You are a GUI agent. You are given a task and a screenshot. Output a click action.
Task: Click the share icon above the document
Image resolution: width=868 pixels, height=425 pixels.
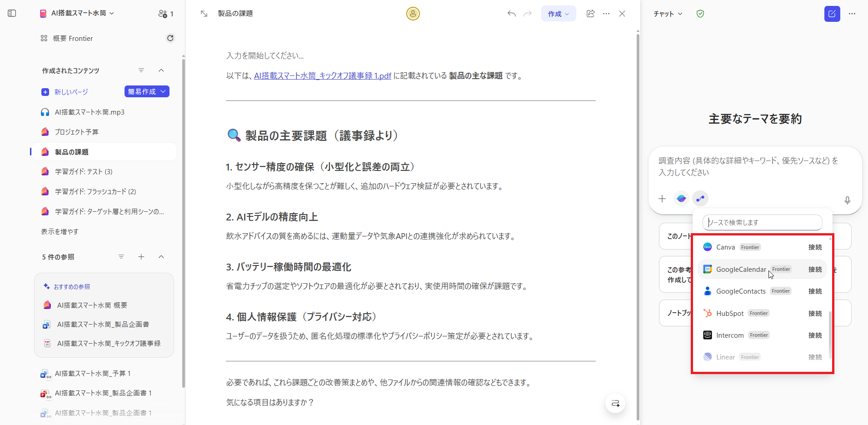coord(590,14)
